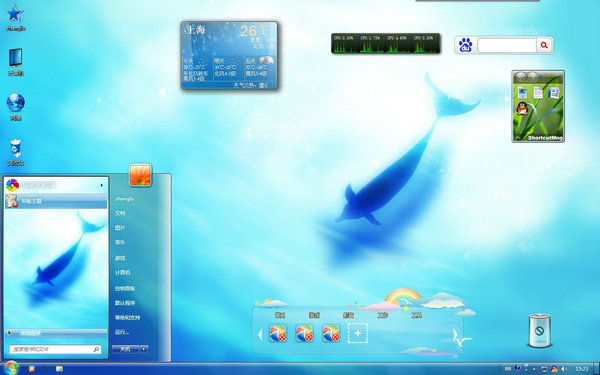Open Run... from the Start menu
Viewport: 600px width, 375px height.
click(x=122, y=332)
